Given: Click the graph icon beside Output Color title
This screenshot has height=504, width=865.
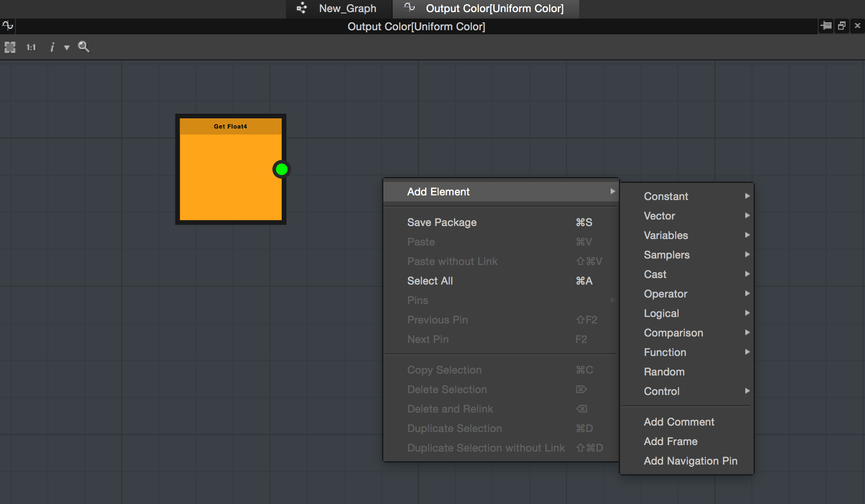Looking at the screenshot, I should (x=7, y=26).
